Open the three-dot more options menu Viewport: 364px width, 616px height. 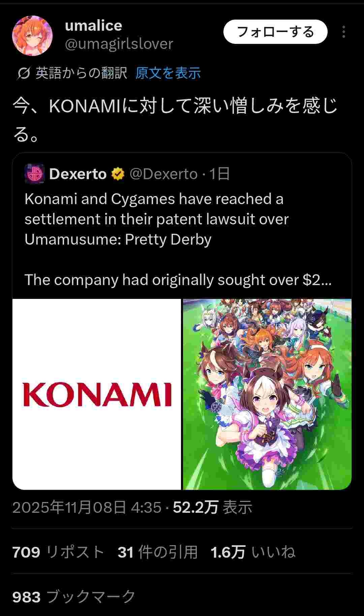pos(343,32)
